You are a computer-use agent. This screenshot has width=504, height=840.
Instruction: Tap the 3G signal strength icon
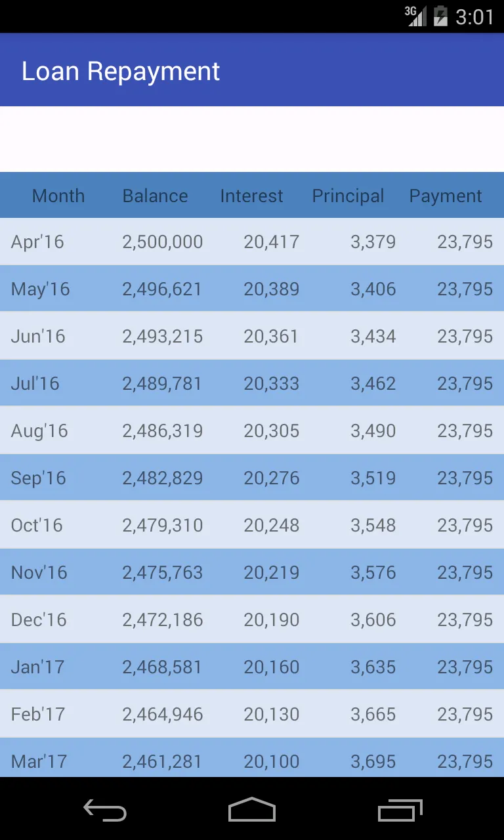(415, 16)
